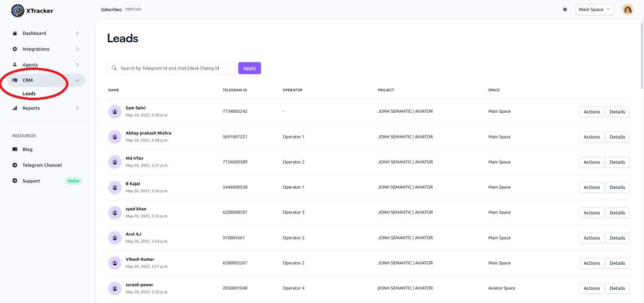View Details for Md Irfan
Image resolution: width=644 pixels, height=303 pixels.
pyautogui.click(x=617, y=162)
